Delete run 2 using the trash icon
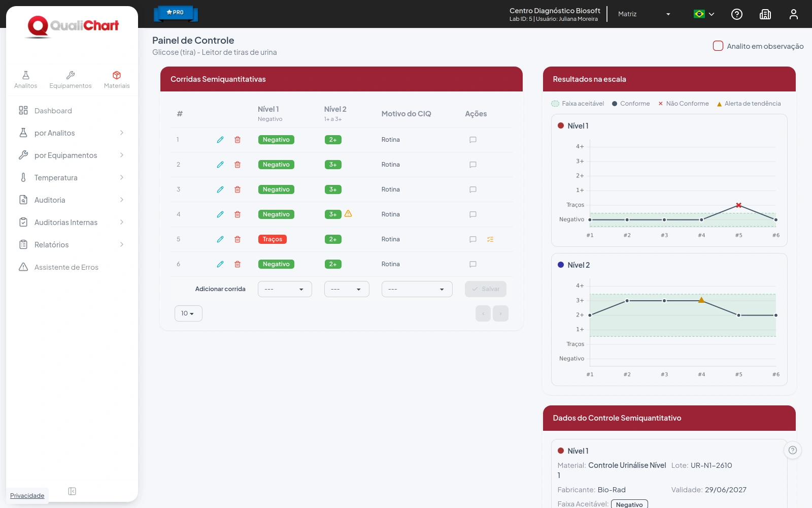812x508 pixels. pos(238,165)
